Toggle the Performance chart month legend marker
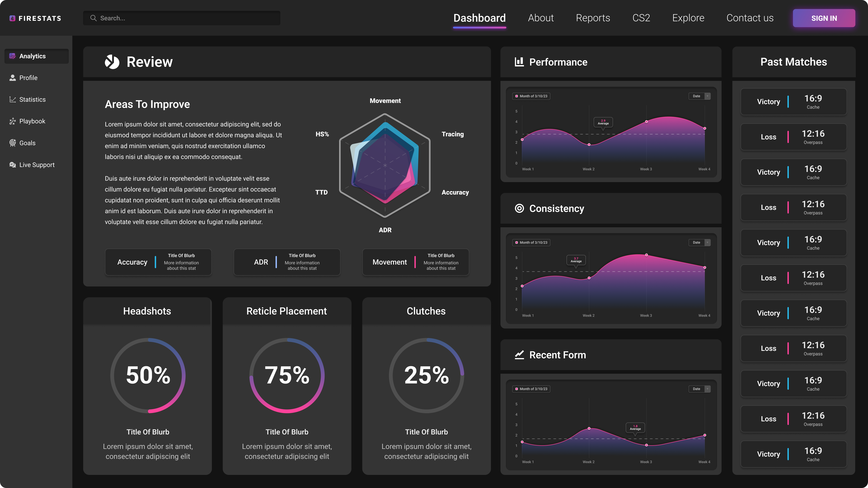The image size is (868, 488). coord(517,96)
